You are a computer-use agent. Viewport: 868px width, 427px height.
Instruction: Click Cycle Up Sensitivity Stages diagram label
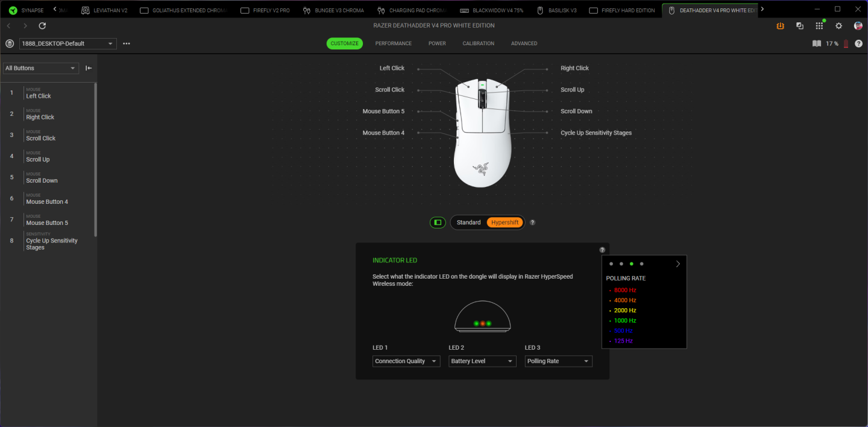pyautogui.click(x=596, y=133)
